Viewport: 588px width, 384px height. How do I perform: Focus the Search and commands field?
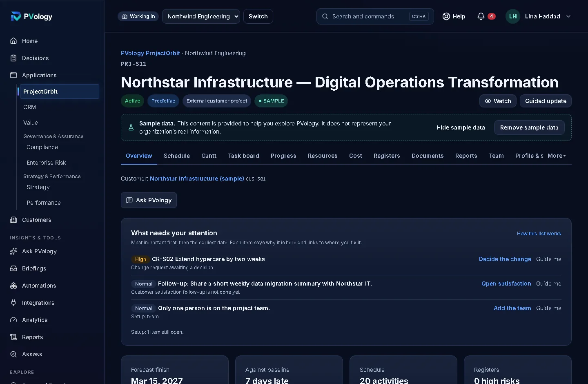tap(375, 16)
